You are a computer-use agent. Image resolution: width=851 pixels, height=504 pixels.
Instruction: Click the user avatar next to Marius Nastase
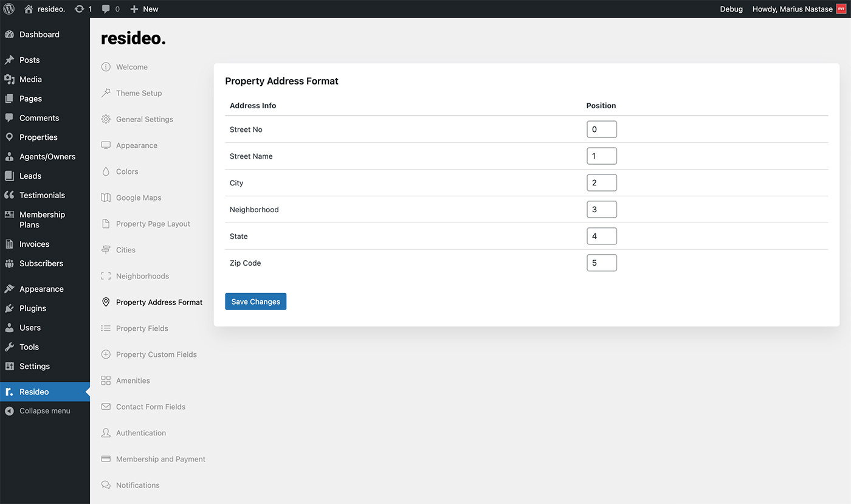tap(841, 9)
